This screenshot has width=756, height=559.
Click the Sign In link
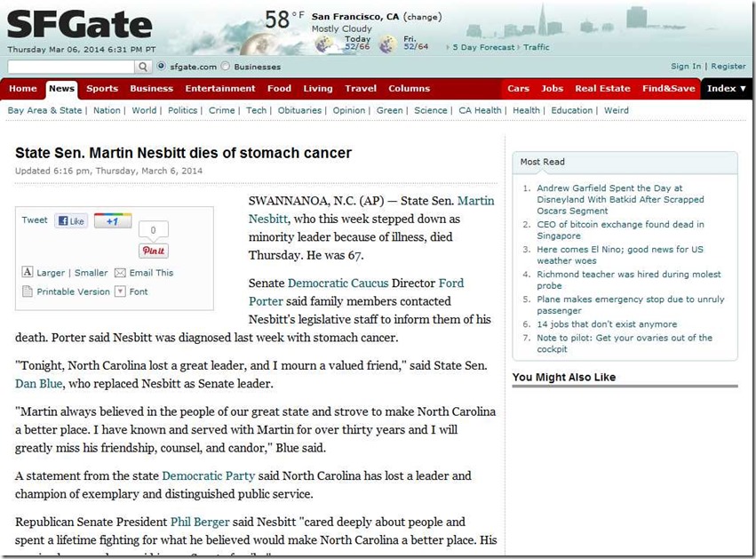pyautogui.click(x=685, y=67)
